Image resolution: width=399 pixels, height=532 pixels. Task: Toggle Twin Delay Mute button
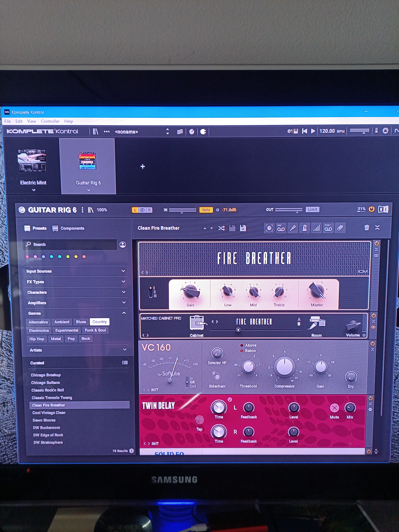[334, 408]
